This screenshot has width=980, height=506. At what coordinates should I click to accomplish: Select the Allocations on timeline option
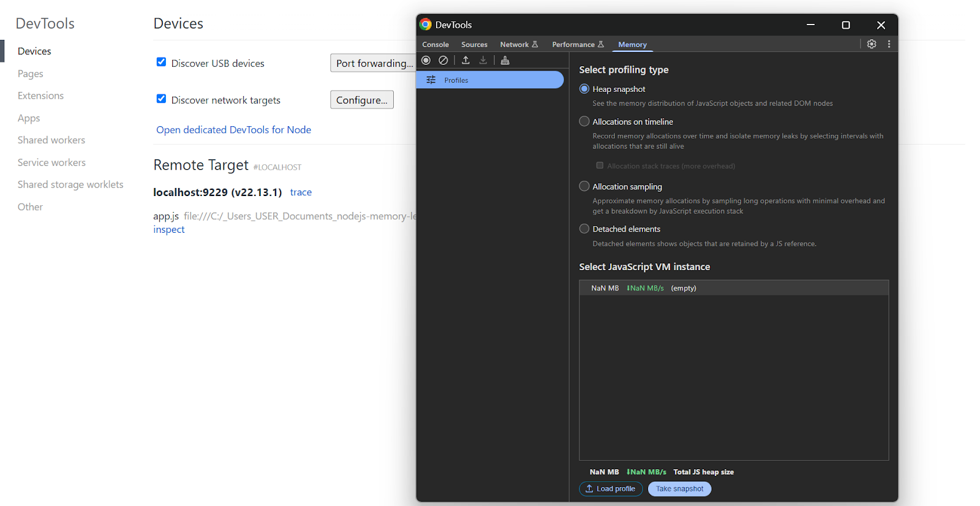584,121
